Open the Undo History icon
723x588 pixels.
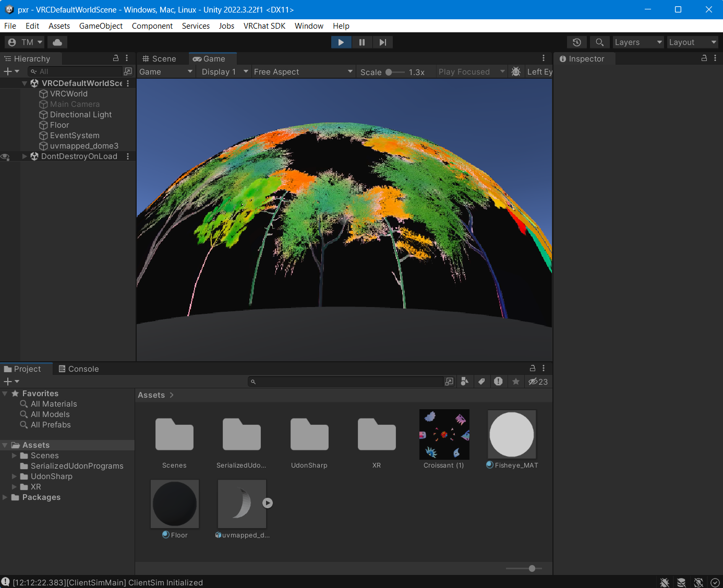point(577,42)
